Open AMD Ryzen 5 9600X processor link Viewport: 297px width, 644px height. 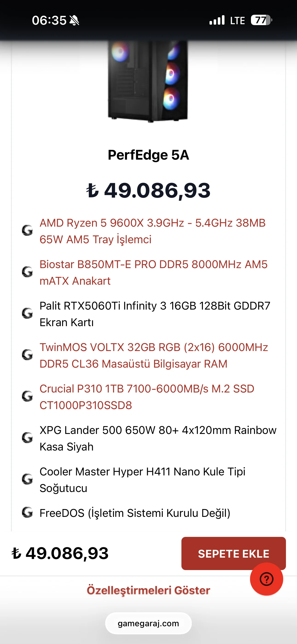click(152, 231)
